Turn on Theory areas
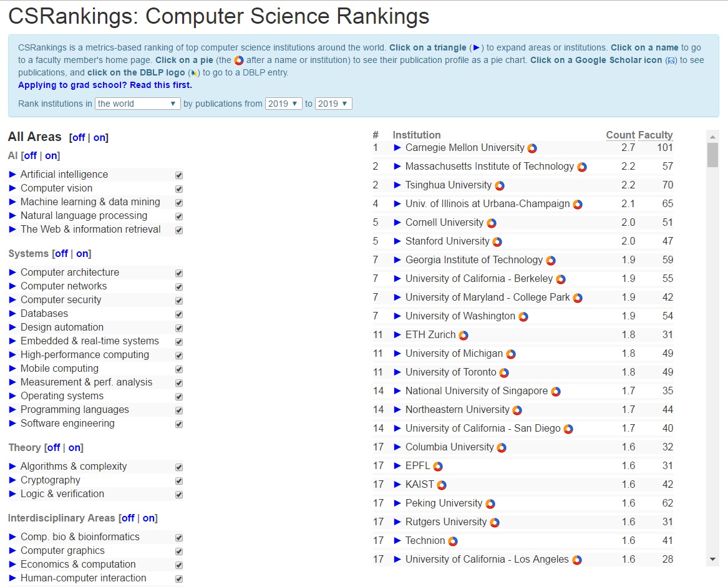The height and width of the screenshot is (587, 728). click(74, 448)
